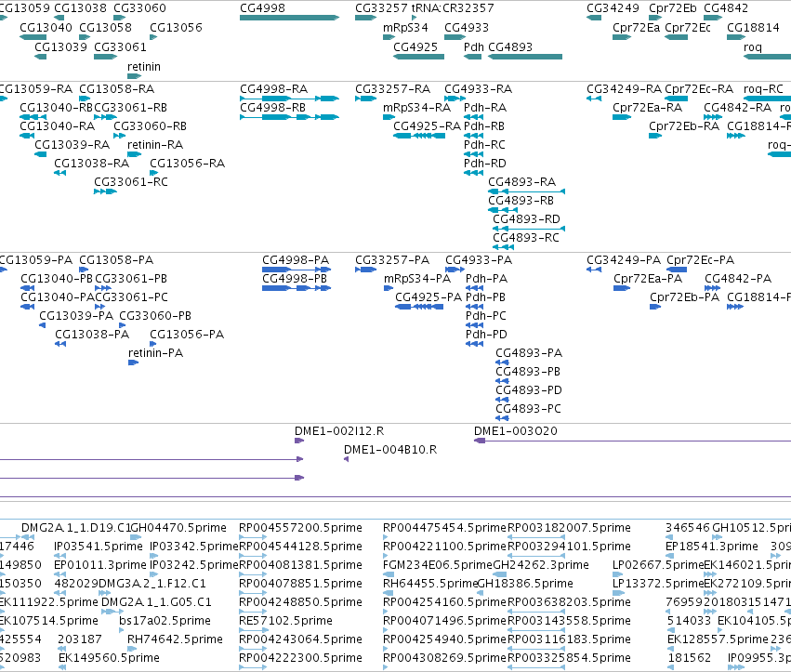Select the CG4933-RA transcript label
The height and width of the screenshot is (672, 791).
pyautogui.click(x=478, y=89)
